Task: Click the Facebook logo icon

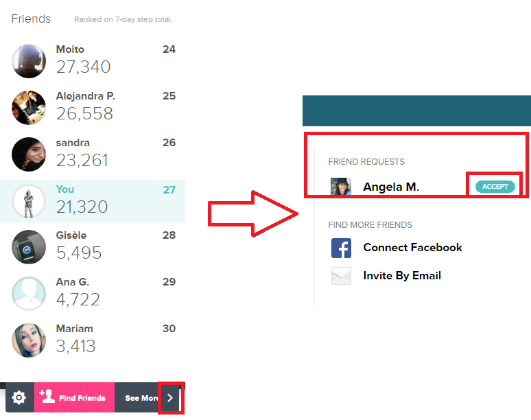Action: [x=341, y=248]
